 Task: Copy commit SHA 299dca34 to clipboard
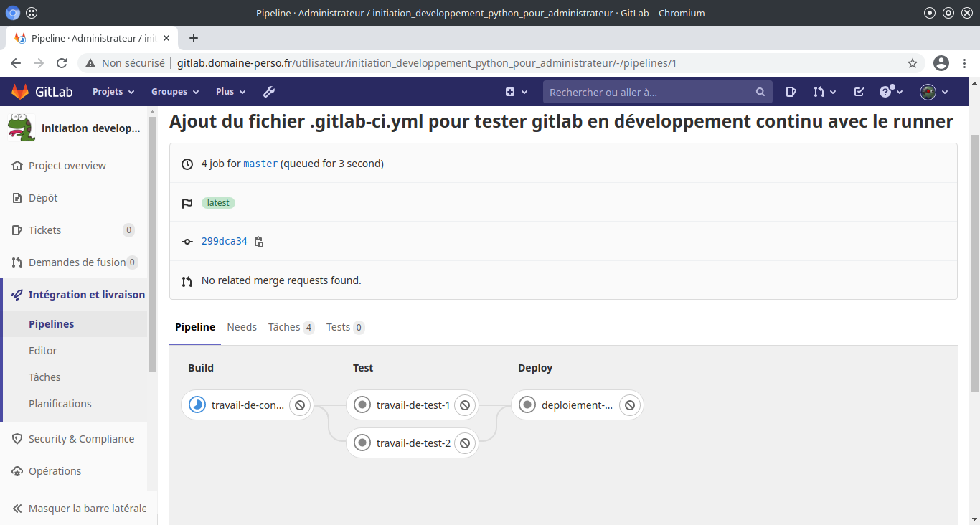point(259,242)
